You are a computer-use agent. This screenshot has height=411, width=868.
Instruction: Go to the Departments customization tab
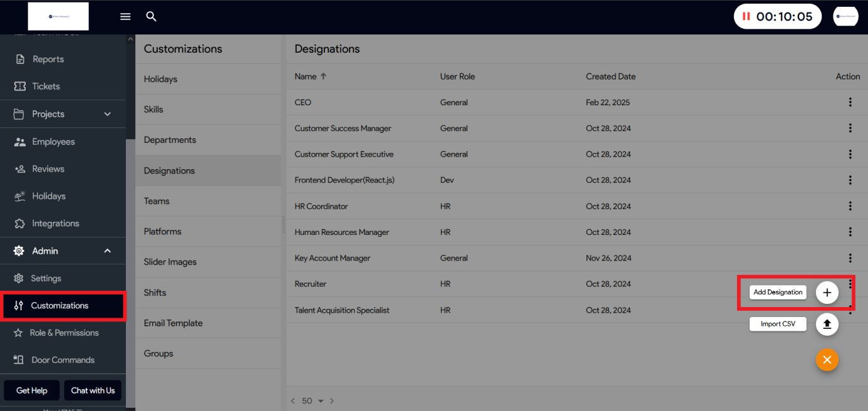[x=170, y=140]
